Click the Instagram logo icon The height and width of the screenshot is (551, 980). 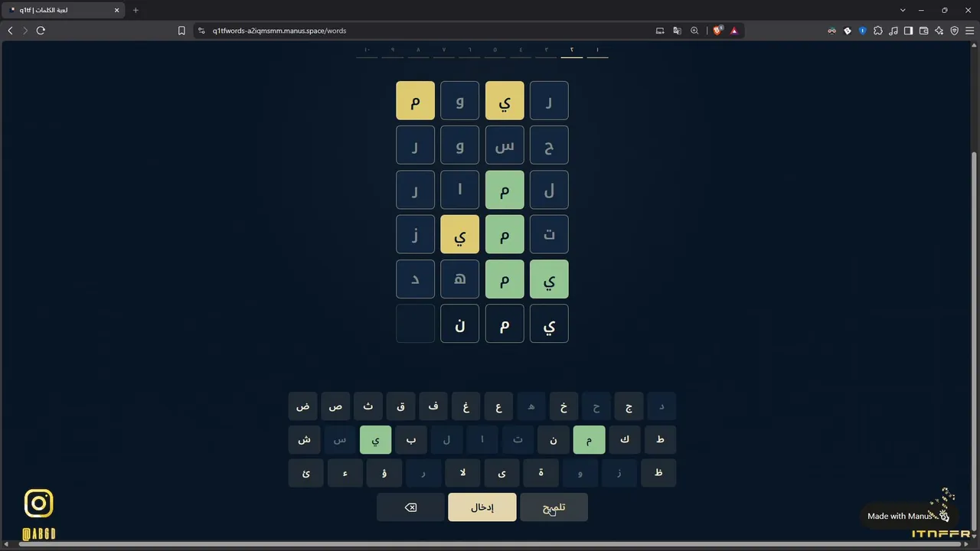(x=39, y=504)
